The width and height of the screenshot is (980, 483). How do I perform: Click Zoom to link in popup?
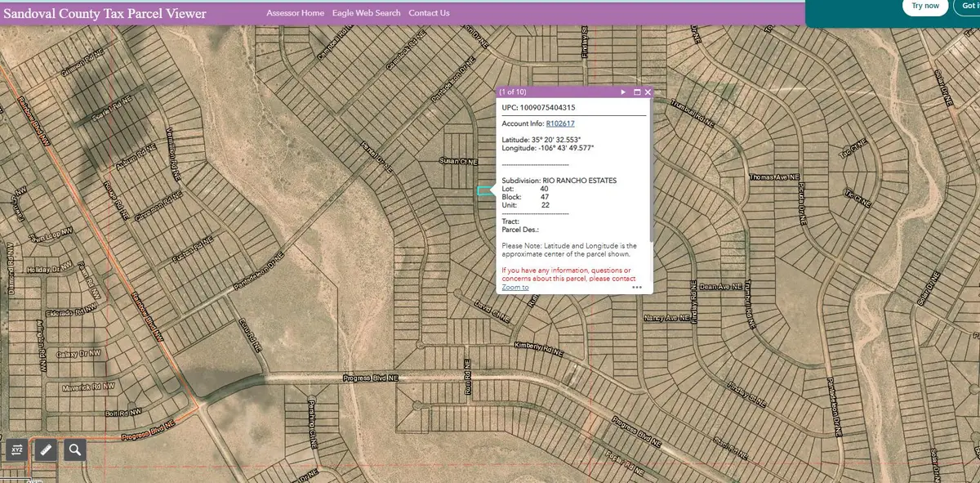tap(514, 287)
